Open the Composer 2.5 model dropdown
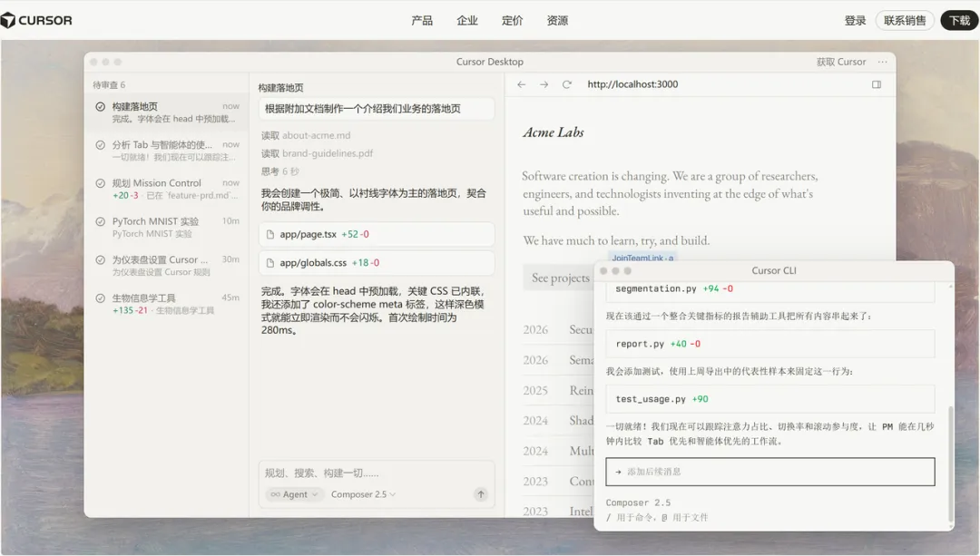The width and height of the screenshot is (980, 556). pos(363,494)
